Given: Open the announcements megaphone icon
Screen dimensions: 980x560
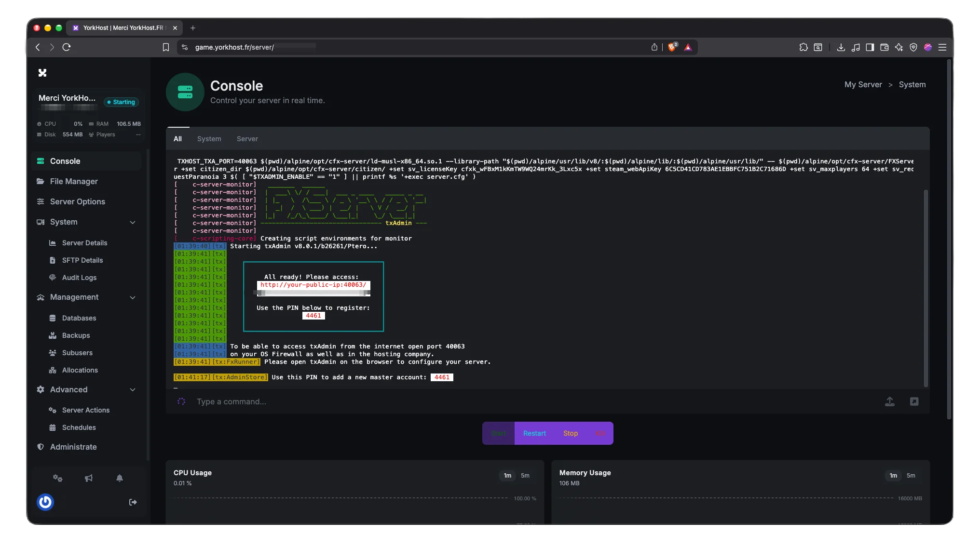Looking at the screenshot, I should [89, 478].
